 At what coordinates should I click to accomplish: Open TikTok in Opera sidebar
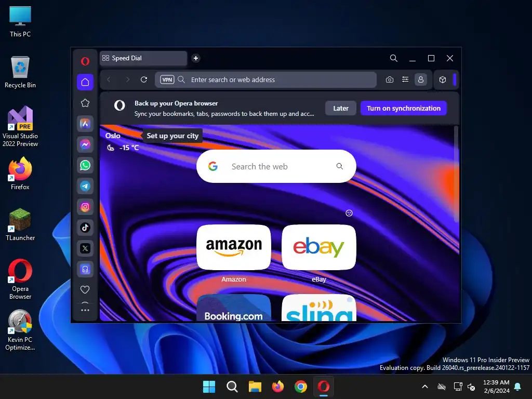coord(85,228)
